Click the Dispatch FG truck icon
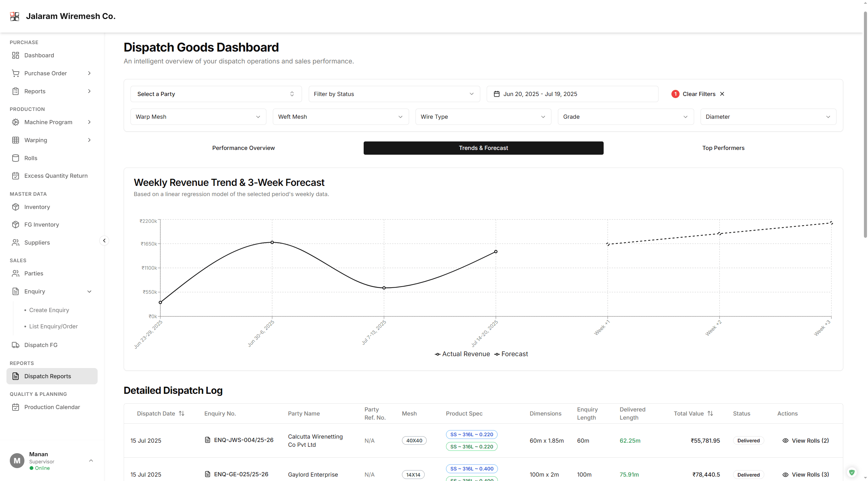 click(x=16, y=345)
